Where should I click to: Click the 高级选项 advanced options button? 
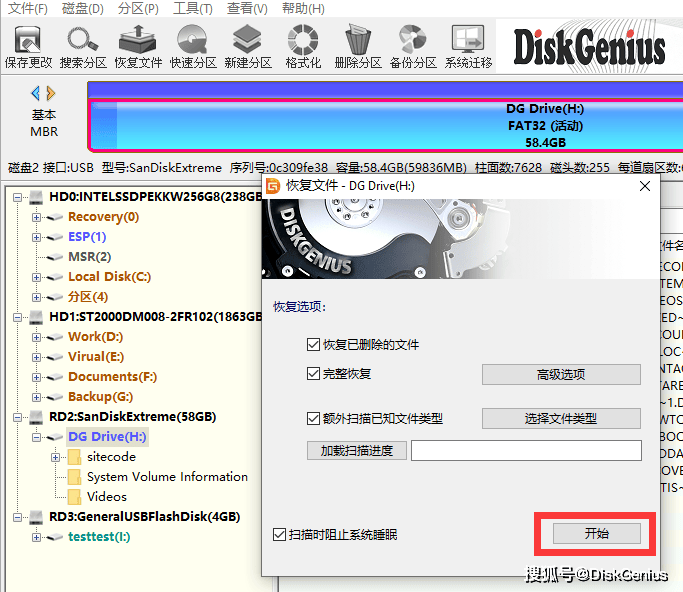pos(561,375)
